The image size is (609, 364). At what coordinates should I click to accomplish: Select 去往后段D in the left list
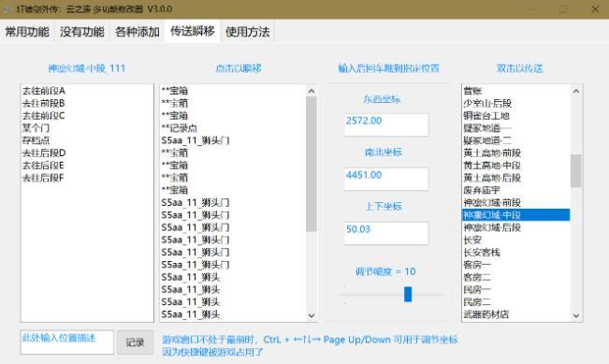[87, 153]
